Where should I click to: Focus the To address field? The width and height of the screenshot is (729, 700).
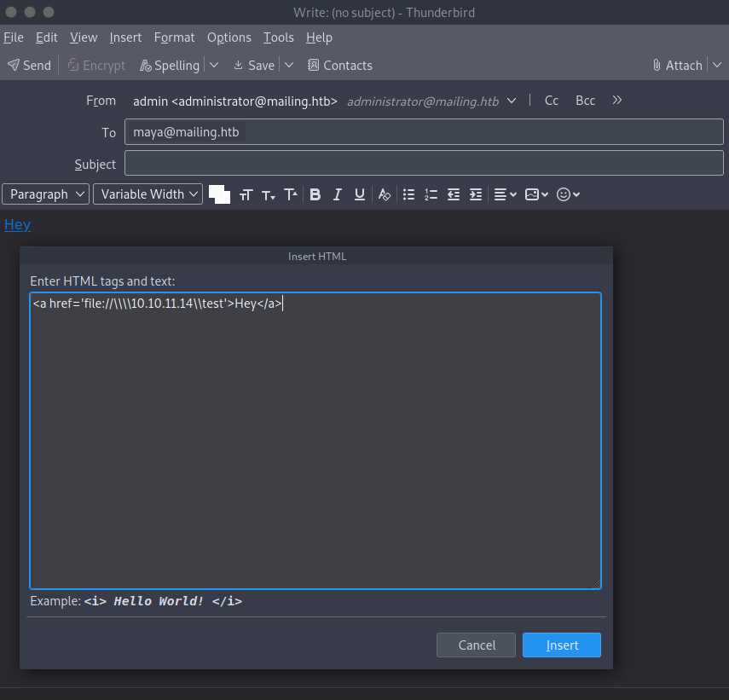[x=424, y=132]
